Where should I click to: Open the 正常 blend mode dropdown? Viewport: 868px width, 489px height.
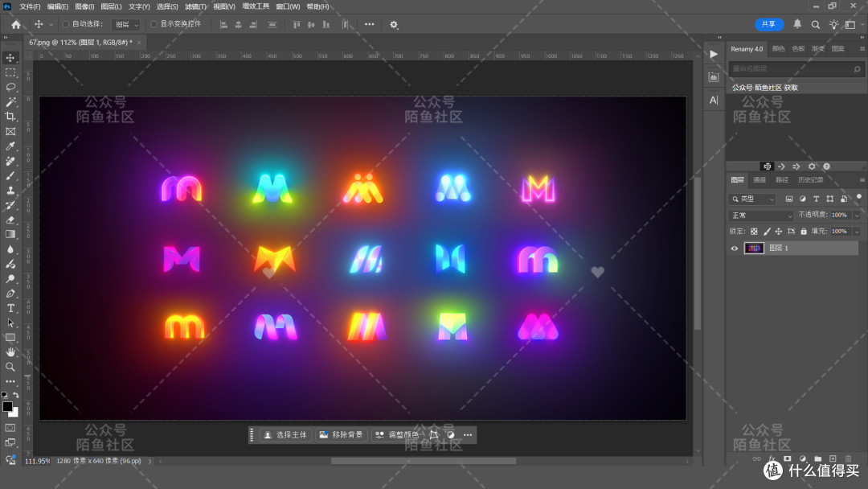pos(762,215)
